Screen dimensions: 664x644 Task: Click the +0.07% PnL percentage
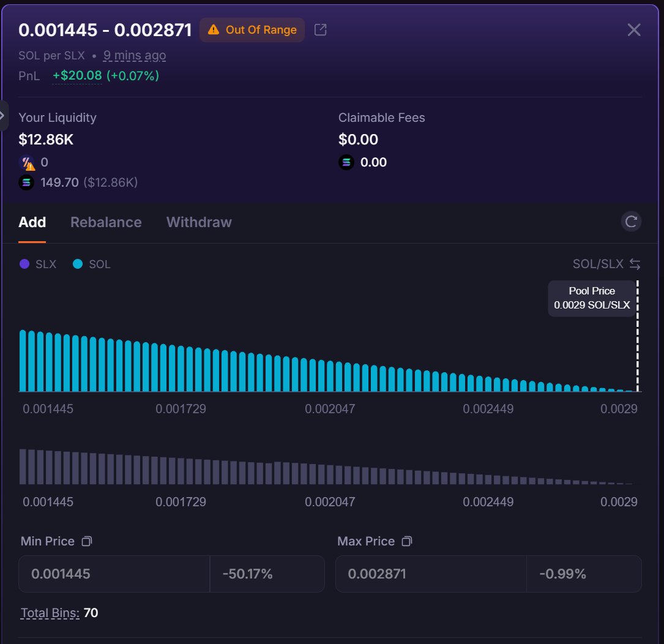(x=133, y=75)
